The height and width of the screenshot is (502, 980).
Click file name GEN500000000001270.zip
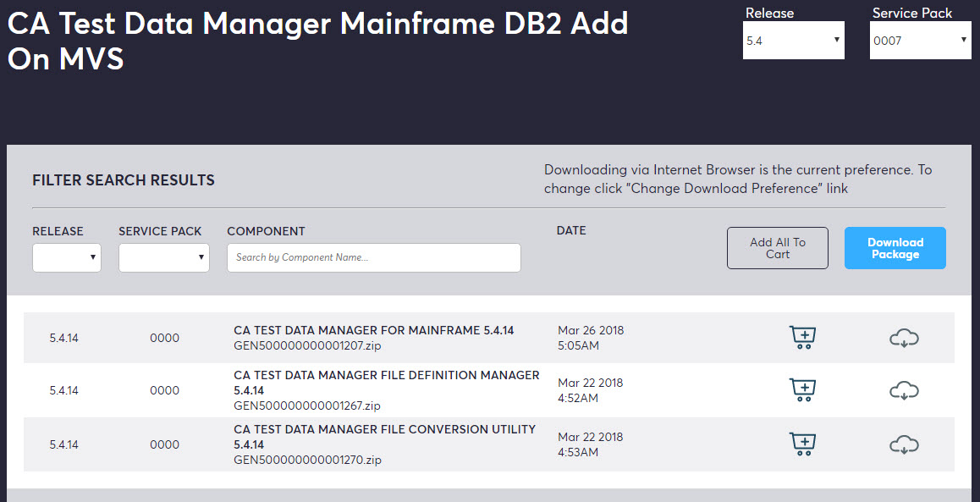tap(307, 461)
